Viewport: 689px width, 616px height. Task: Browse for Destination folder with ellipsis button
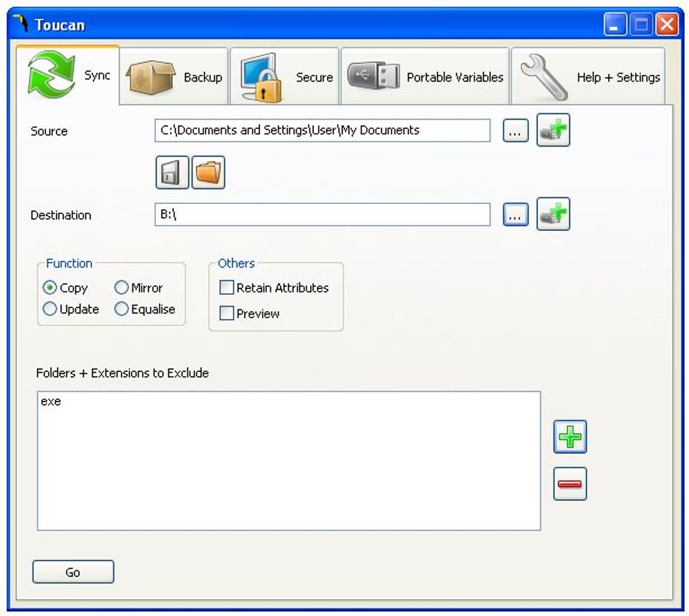pos(515,214)
